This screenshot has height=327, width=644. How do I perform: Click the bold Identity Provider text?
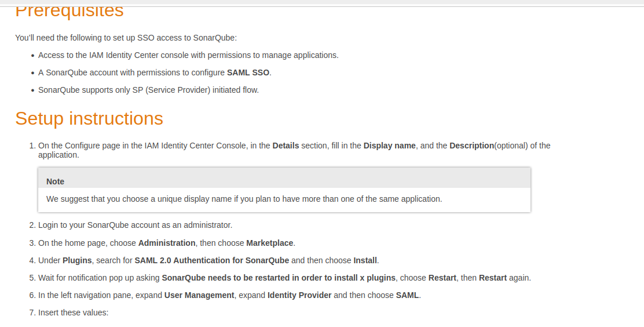pyautogui.click(x=299, y=295)
